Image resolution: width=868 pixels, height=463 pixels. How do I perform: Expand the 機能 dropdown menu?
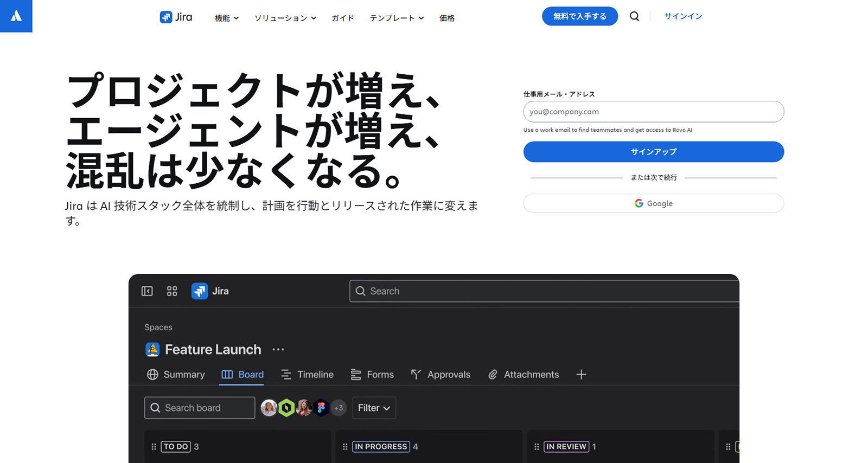tap(227, 18)
